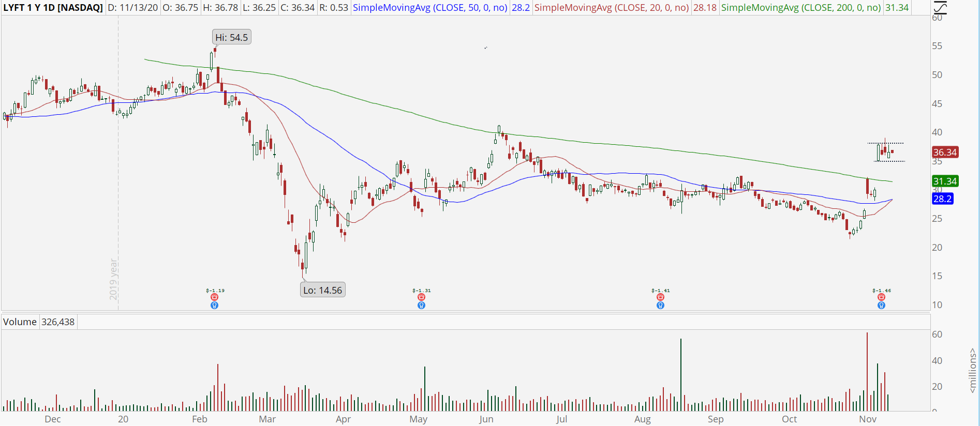Open the SimpleMovingAvg (CLOSE, 200, 0, no) study label
The height and width of the screenshot is (426, 980).
(x=801, y=8)
